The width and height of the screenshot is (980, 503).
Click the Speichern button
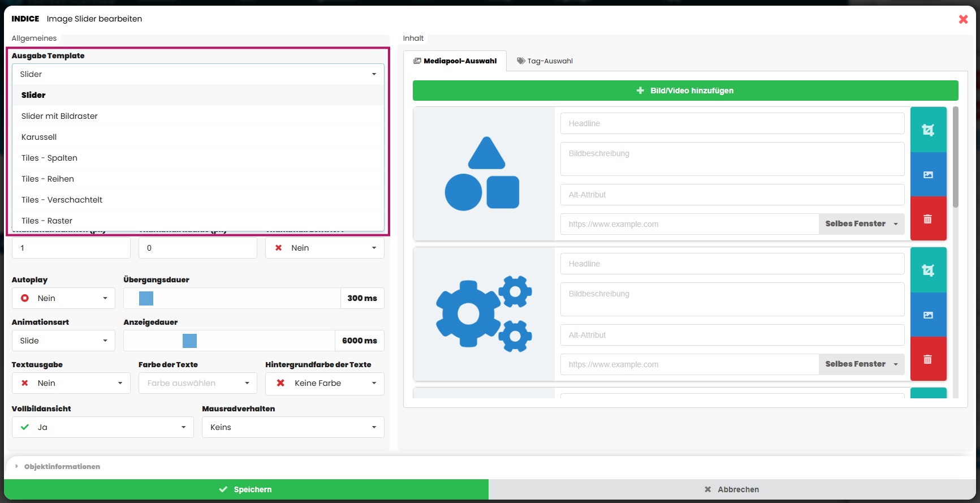pyautogui.click(x=246, y=489)
